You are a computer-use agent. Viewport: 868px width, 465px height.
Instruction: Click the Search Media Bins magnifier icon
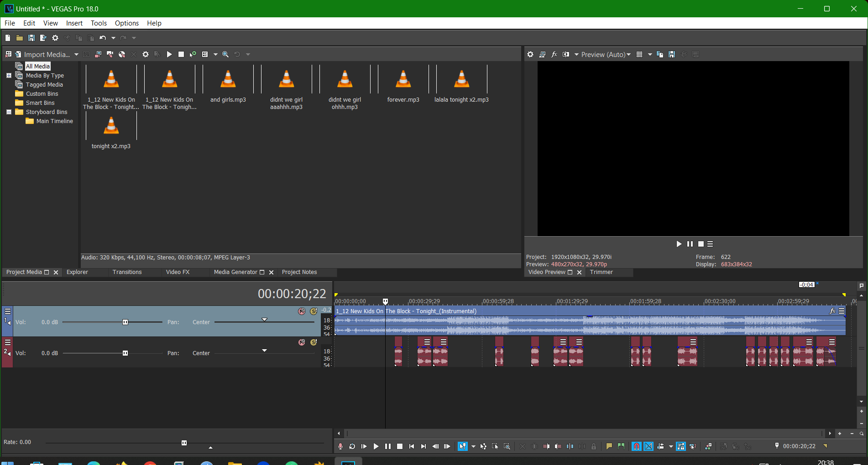(225, 54)
